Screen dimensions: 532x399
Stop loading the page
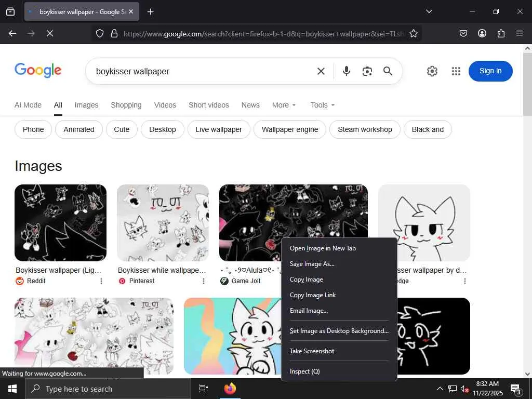tap(49, 33)
